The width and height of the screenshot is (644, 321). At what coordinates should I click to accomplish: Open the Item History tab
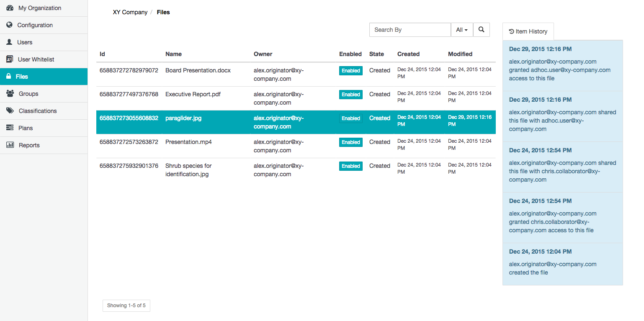point(528,31)
